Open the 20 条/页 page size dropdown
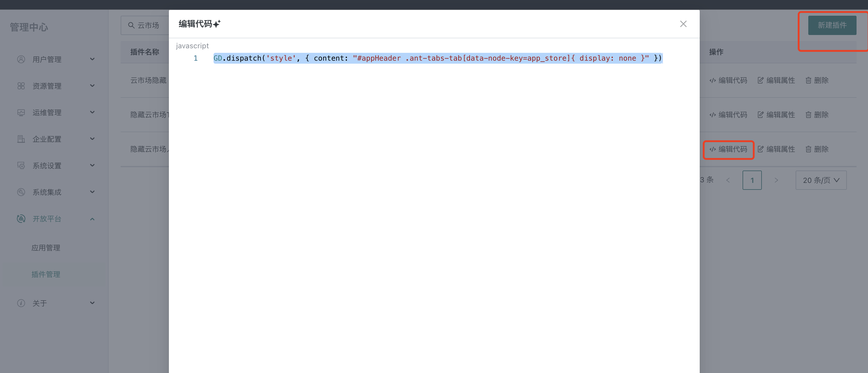 click(821, 180)
